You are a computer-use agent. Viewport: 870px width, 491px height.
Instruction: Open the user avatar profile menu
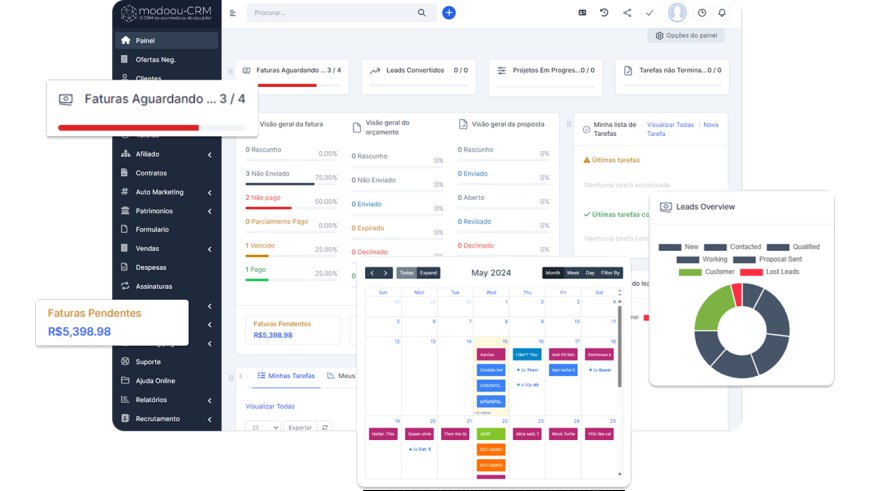point(677,12)
